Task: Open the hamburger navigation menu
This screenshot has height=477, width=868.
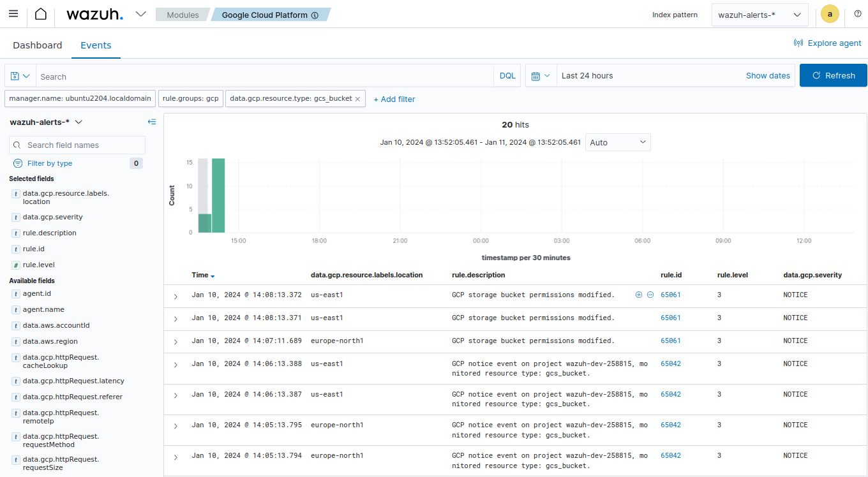Action: [13, 14]
